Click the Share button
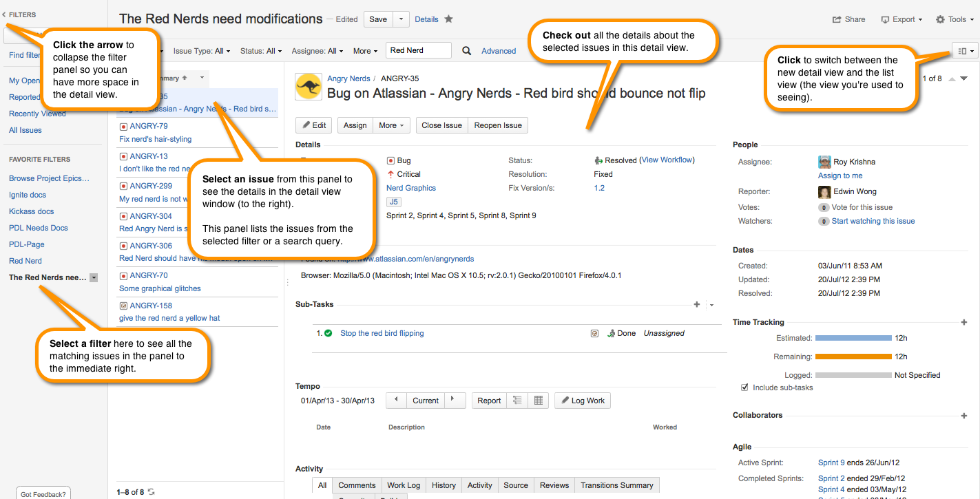 tap(849, 19)
